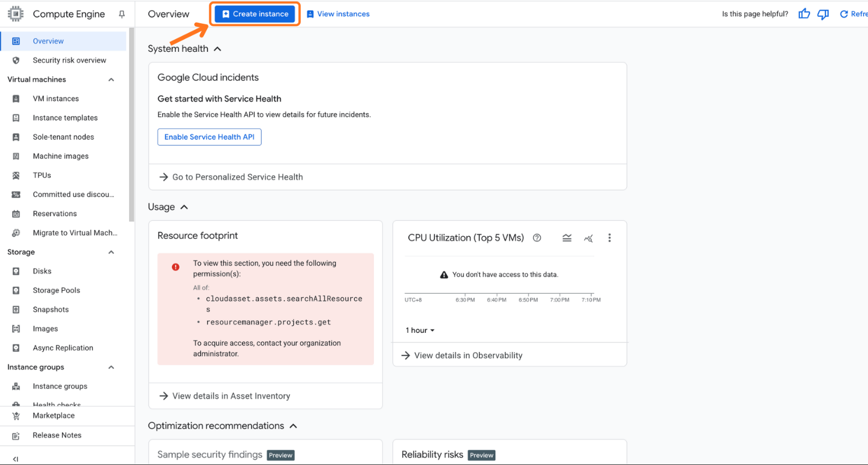868x465 pixels.
Task: Click the Machine images icon
Action: (x=16, y=156)
